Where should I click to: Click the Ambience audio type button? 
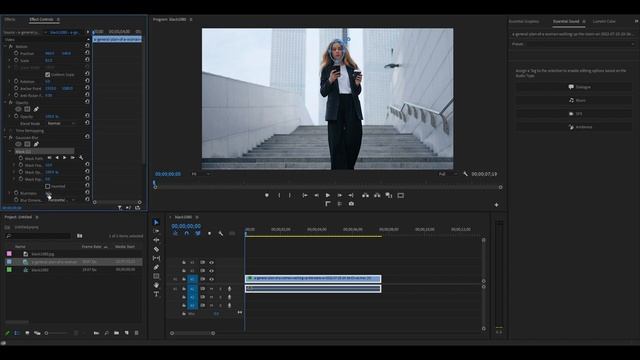tap(574, 127)
